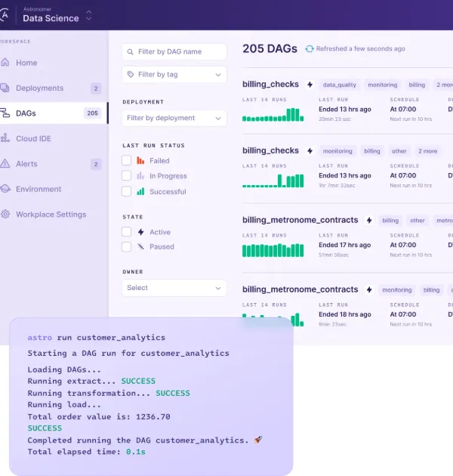Viewport: 453px width, 476px height.
Task: Click the Active lightning bolt filter icon
Action: pyautogui.click(x=140, y=232)
